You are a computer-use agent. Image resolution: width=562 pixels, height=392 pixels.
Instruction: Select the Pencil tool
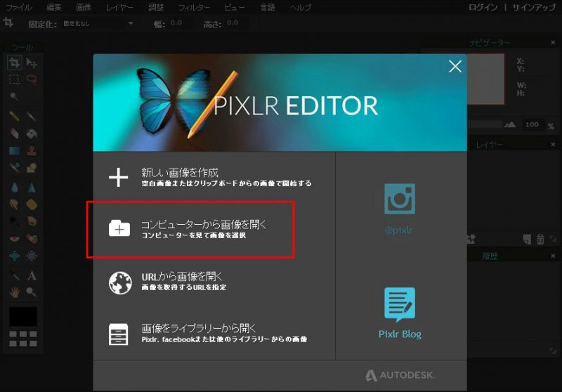14,116
